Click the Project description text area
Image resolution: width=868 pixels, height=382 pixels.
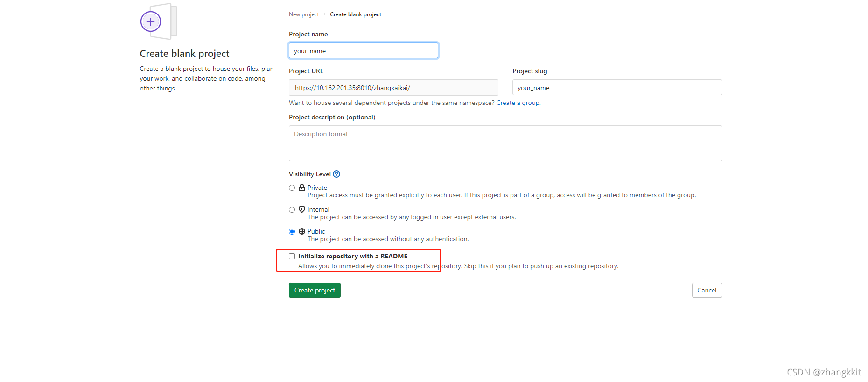click(x=505, y=143)
